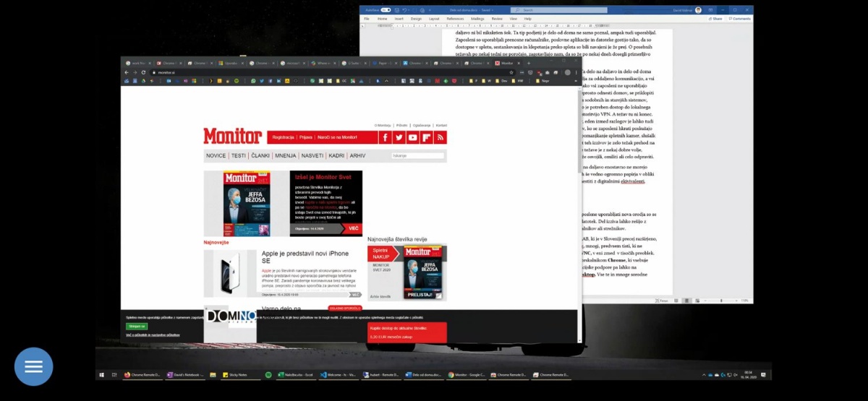The image size is (868, 401).
Task: Open the Chrome profile avatar
Action: pyautogui.click(x=567, y=72)
